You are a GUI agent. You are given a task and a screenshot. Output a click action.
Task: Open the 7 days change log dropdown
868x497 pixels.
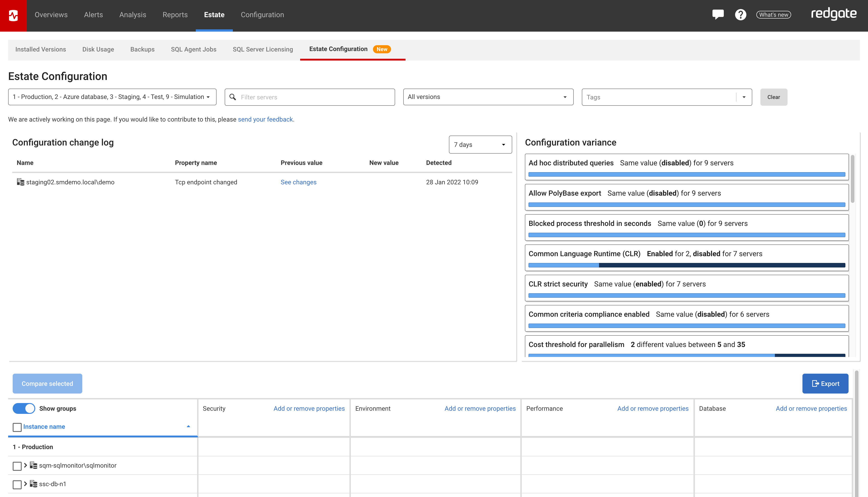(x=480, y=145)
